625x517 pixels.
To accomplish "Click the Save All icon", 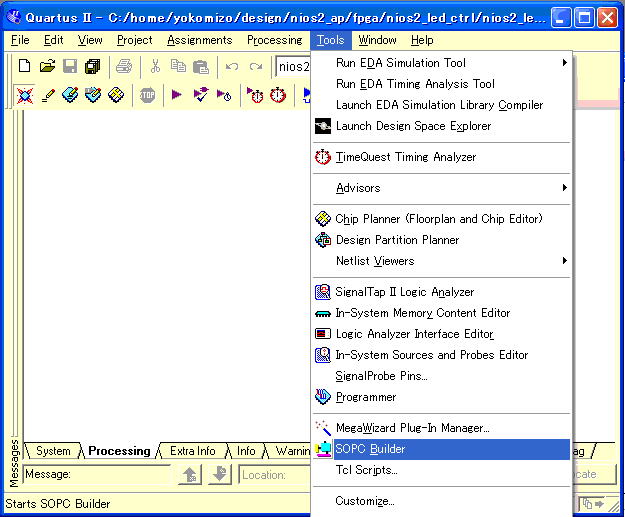I will (93, 66).
